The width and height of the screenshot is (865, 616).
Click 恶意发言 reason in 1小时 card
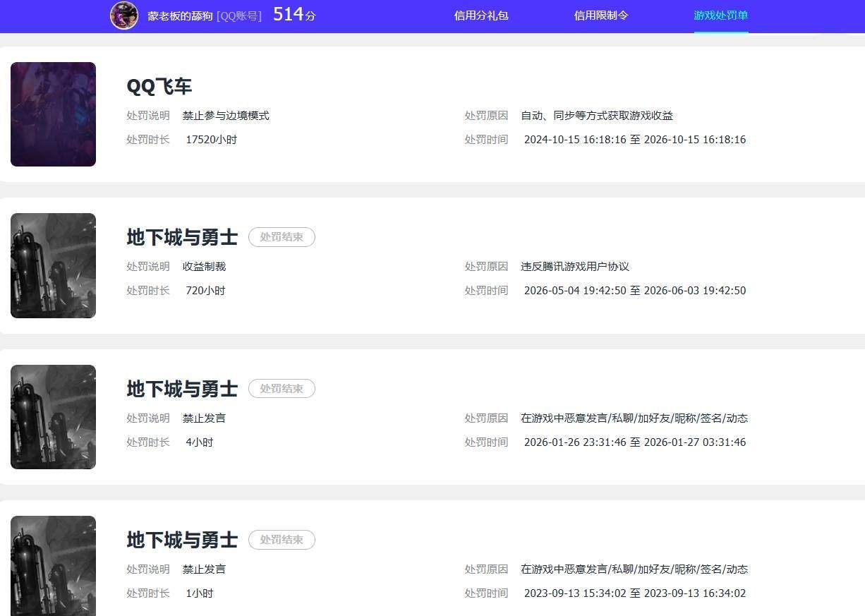click(634, 569)
